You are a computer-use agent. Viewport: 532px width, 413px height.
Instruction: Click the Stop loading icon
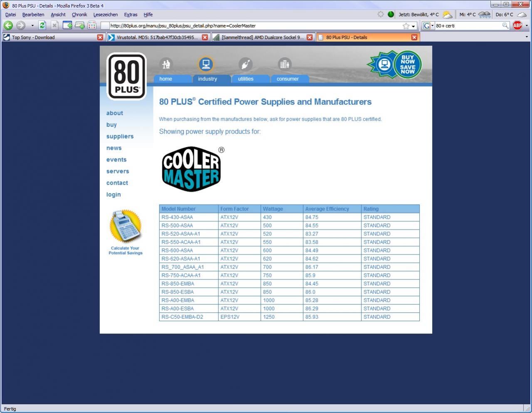[x=54, y=25]
